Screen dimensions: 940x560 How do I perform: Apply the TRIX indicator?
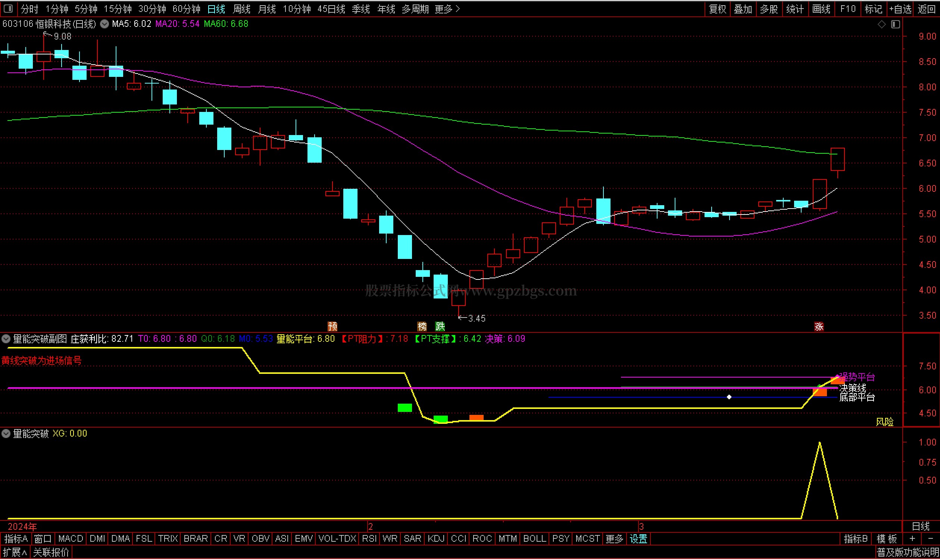point(168,539)
